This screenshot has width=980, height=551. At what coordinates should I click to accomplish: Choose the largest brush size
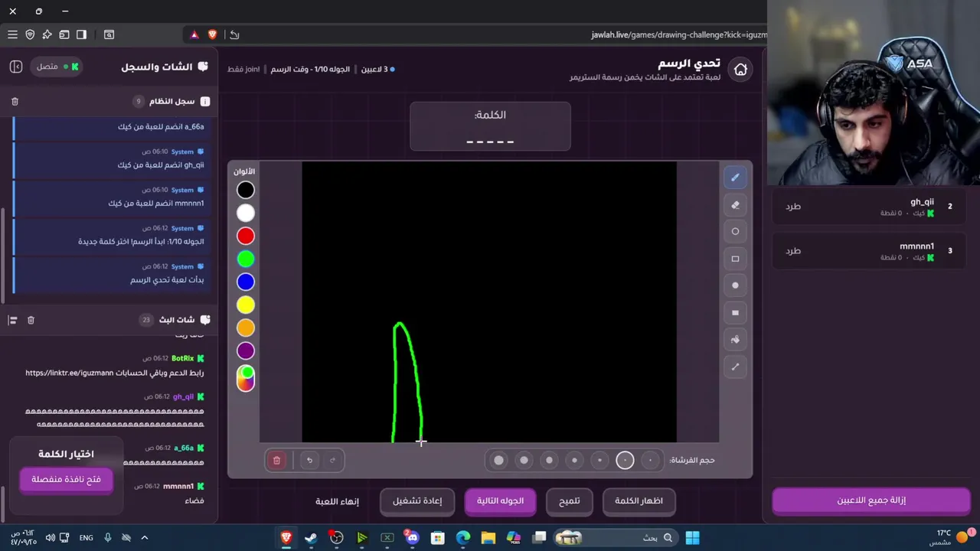pos(498,460)
